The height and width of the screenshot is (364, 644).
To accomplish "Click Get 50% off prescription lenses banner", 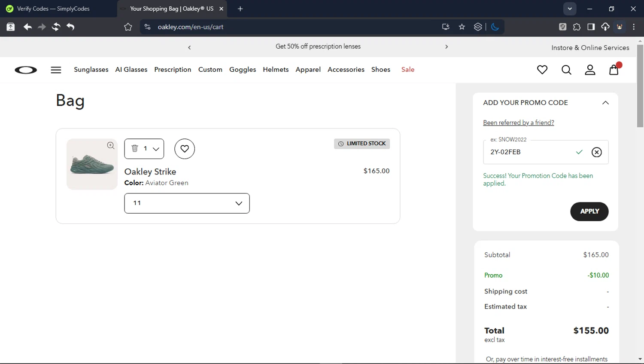I will point(318,46).
